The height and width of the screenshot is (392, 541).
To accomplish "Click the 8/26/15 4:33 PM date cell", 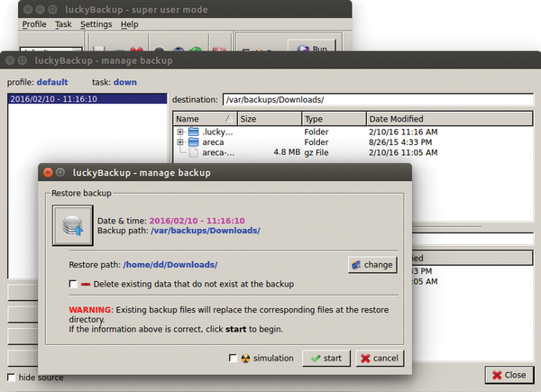I will click(400, 142).
